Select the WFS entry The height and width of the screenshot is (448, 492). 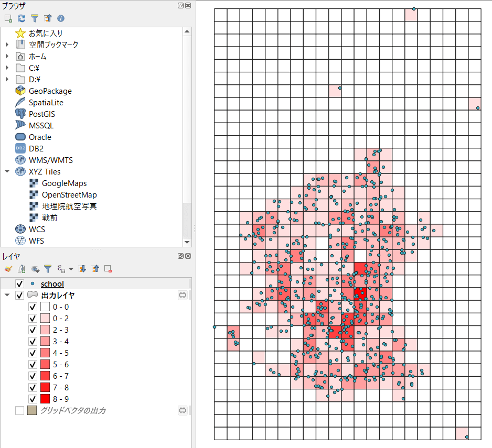coord(36,241)
